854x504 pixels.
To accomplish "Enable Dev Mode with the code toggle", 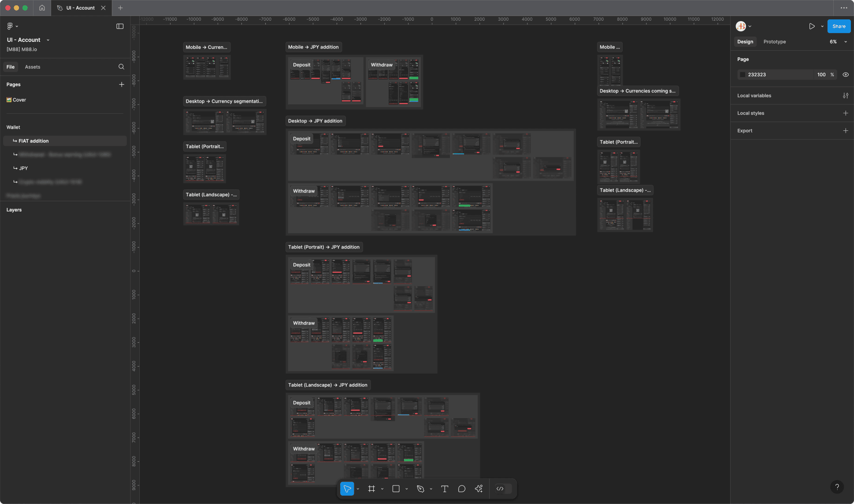I will click(501, 489).
